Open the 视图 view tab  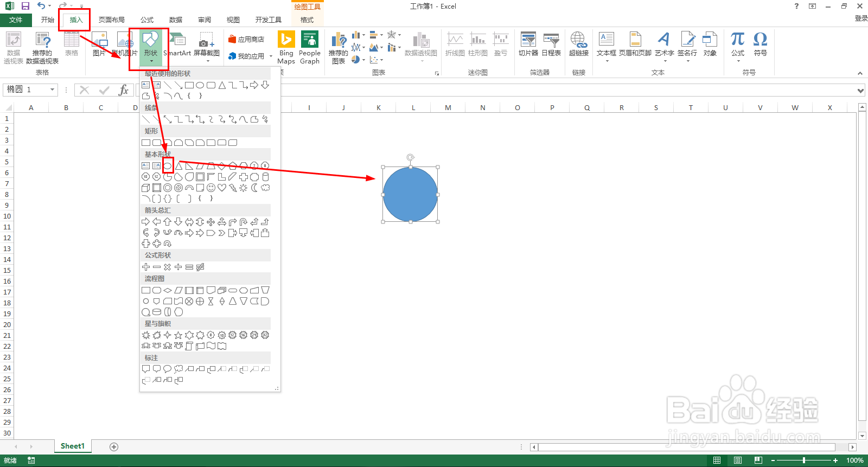pyautogui.click(x=233, y=20)
